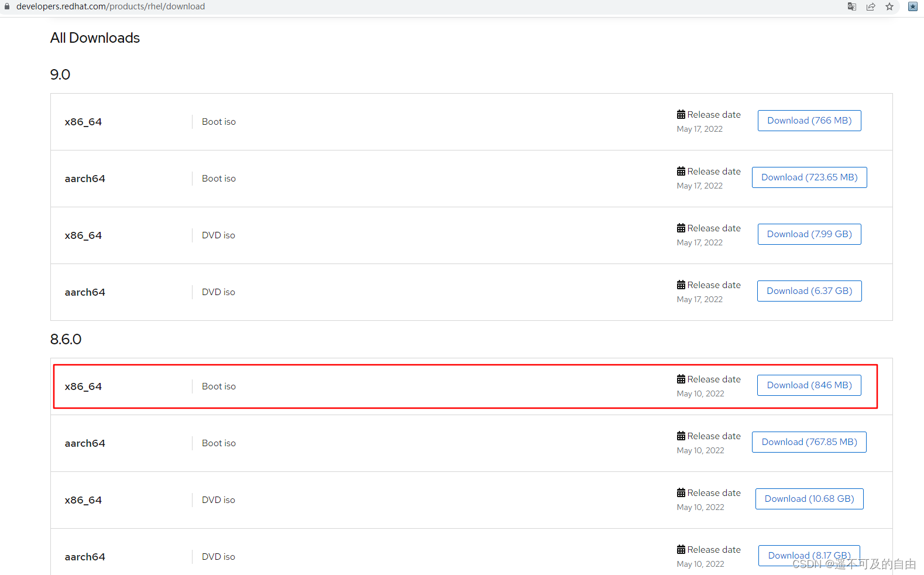Click 'Boot iso' text in 9.0 x86_64 row
The image size is (924, 575).
[219, 122]
